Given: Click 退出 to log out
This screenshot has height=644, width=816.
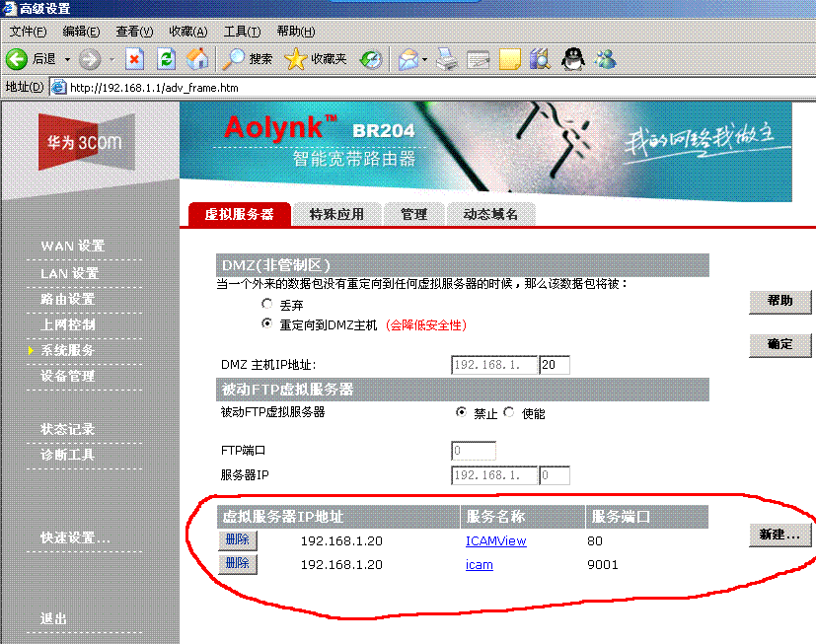Looking at the screenshot, I should (x=53, y=618).
